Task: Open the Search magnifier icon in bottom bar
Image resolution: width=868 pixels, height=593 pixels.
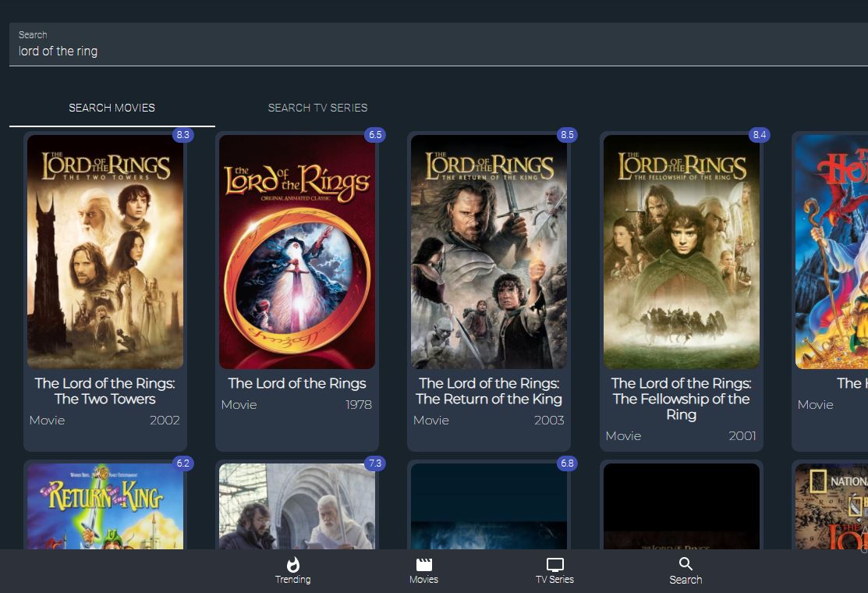Action: (686, 563)
